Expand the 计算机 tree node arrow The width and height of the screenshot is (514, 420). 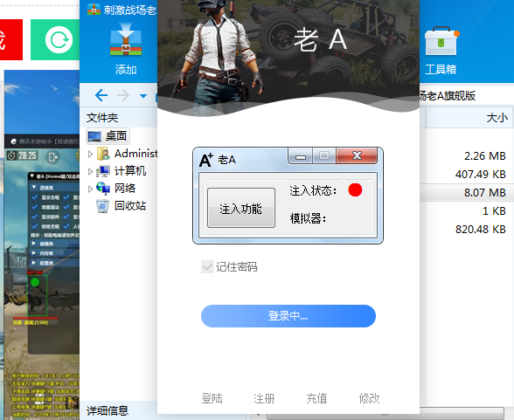coord(90,171)
